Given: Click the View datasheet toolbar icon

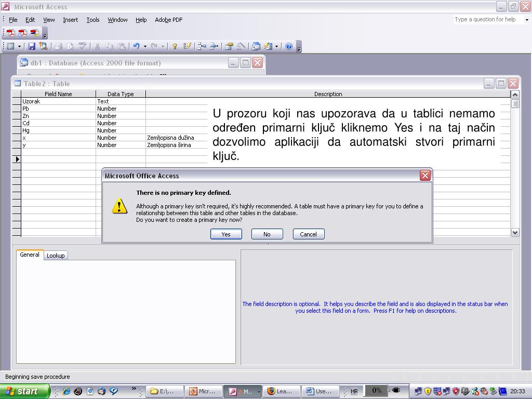Looking at the screenshot, I should 11,46.
